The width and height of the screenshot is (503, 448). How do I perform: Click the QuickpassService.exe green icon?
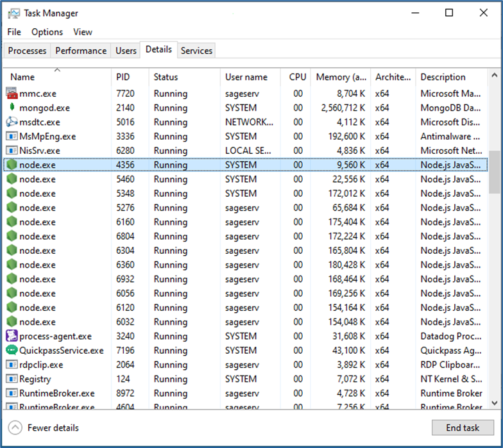[x=12, y=351]
